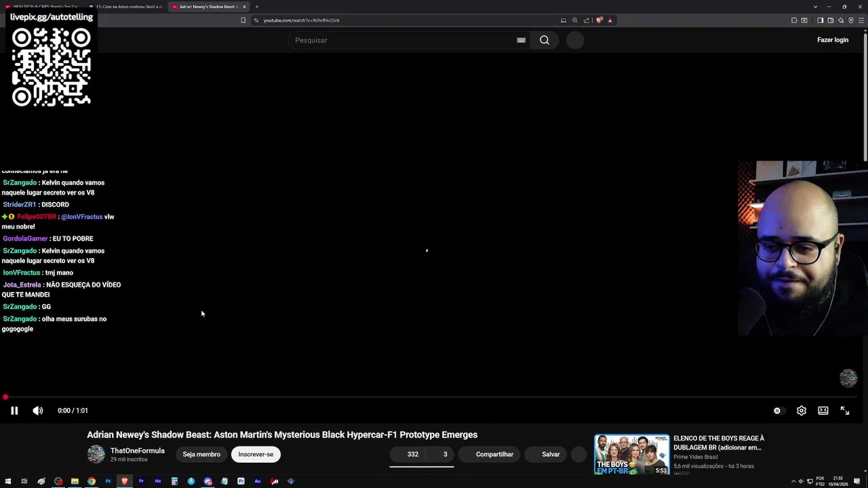Save the video with Salvar
Viewport: 868px width, 488px height.
[547, 454]
